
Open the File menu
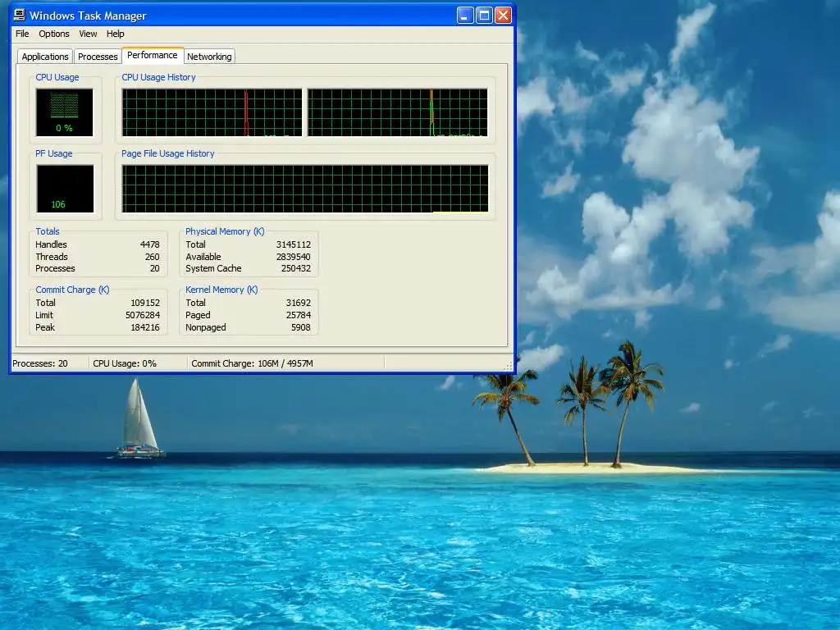22,34
